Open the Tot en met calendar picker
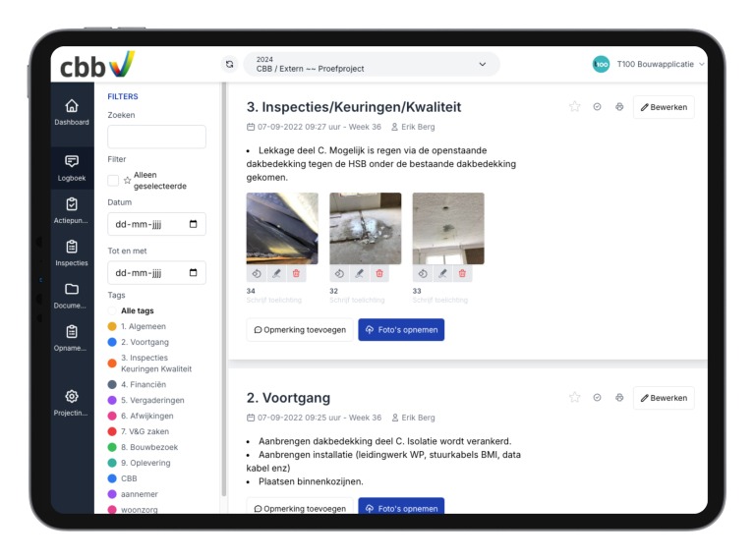The image size is (755, 560). (x=193, y=273)
